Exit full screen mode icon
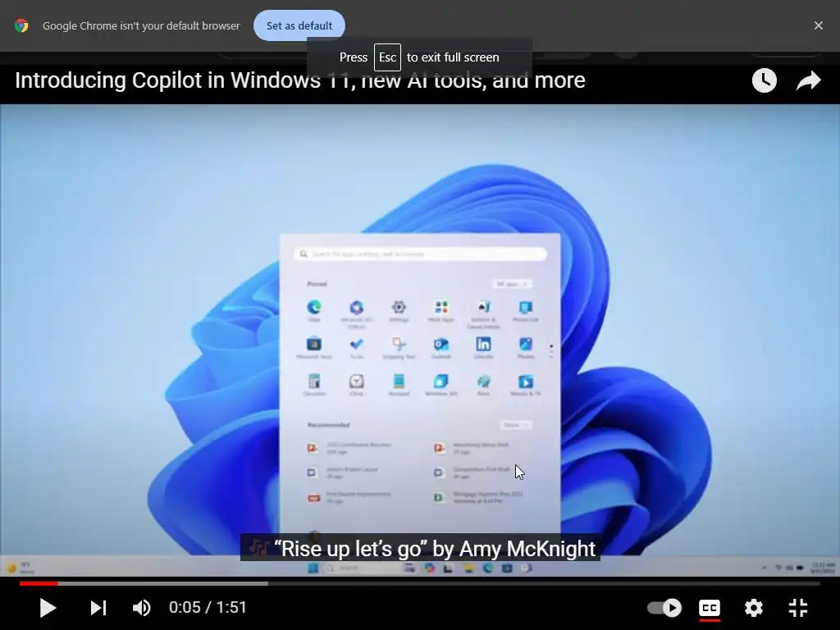Screen dimensions: 840x630 [797, 608]
